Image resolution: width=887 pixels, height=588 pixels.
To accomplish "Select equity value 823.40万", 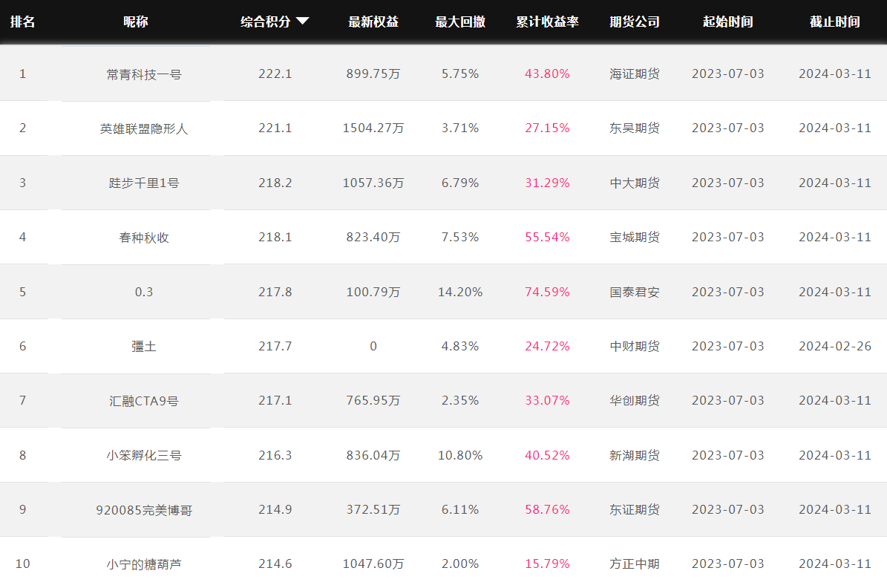I will coord(373,237).
